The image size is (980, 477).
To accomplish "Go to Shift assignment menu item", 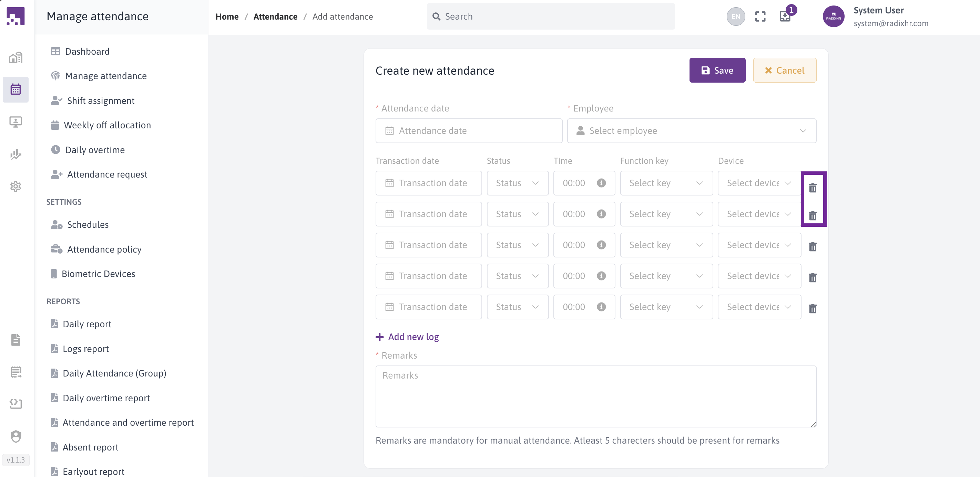I will 100,100.
